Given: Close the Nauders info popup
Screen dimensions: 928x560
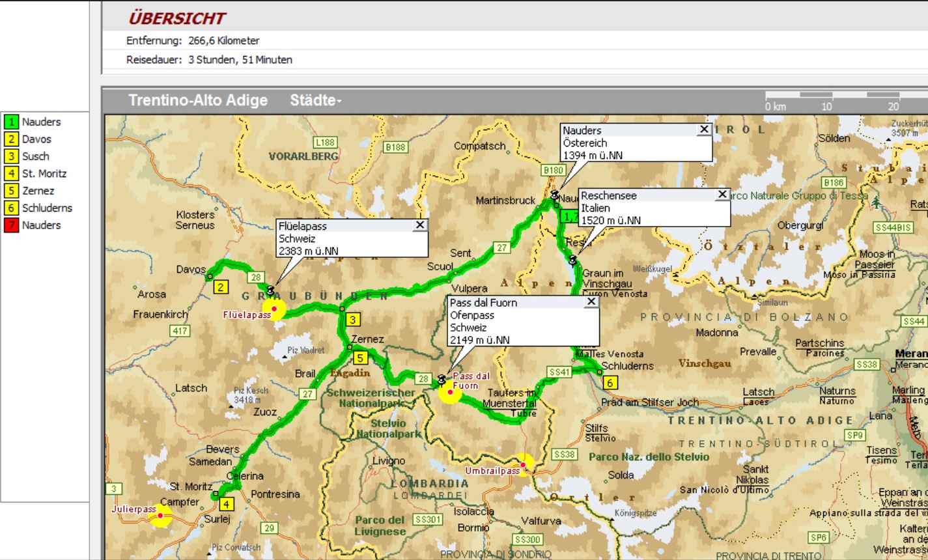Looking at the screenshot, I should pyautogui.click(x=703, y=130).
